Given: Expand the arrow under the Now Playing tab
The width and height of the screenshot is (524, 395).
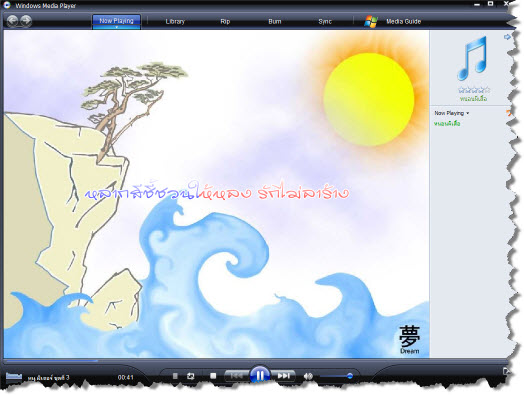Looking at the screenshot, I should [x=116, y=27].
